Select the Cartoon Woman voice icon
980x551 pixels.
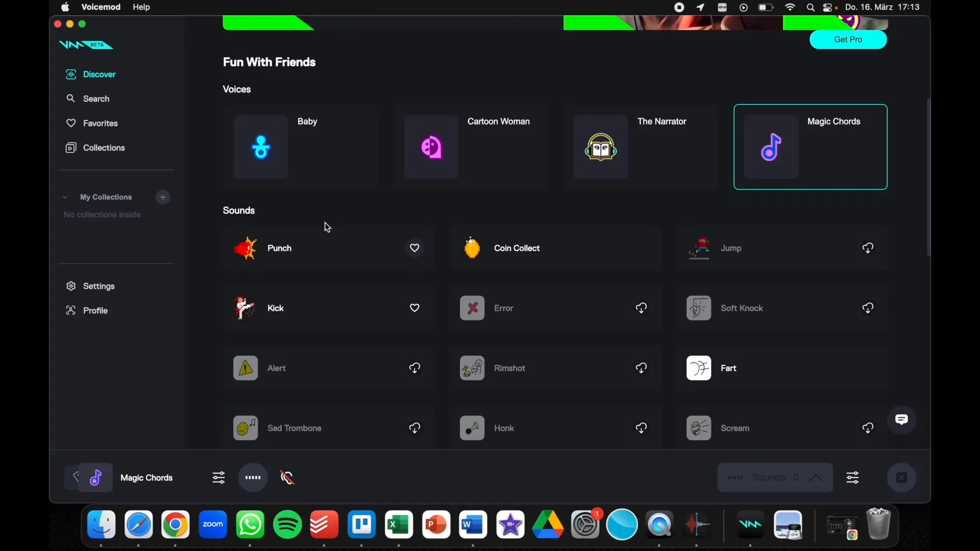coord(431,147)
